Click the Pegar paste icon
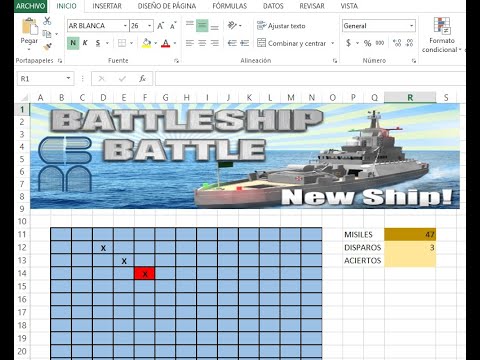This screenshot has width=480, height=360. (29, 27)
